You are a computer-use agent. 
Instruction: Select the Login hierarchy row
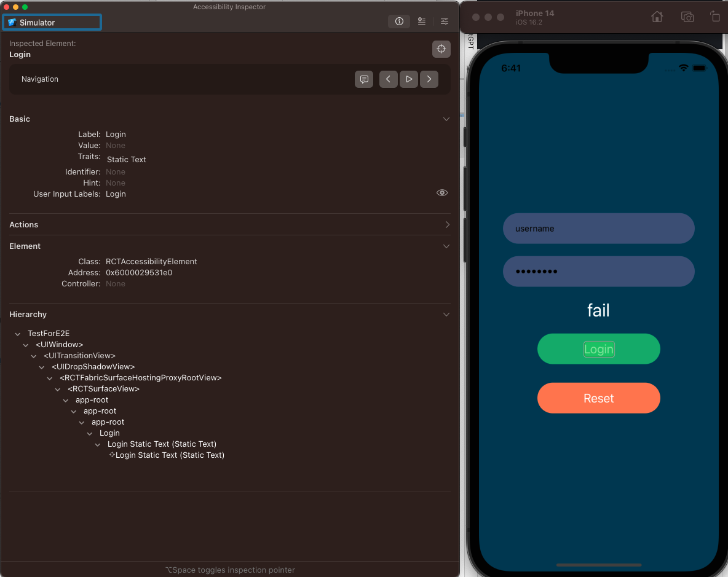pos(109,433)
